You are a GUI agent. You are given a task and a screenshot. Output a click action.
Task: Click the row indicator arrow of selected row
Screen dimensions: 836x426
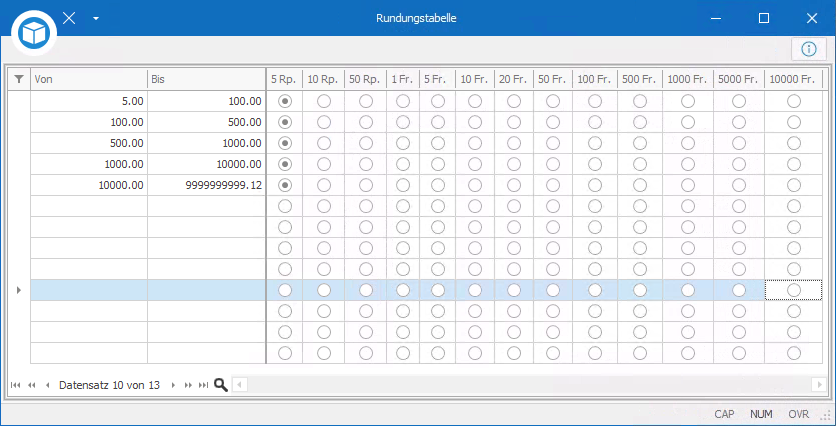[x=19, y=290]
